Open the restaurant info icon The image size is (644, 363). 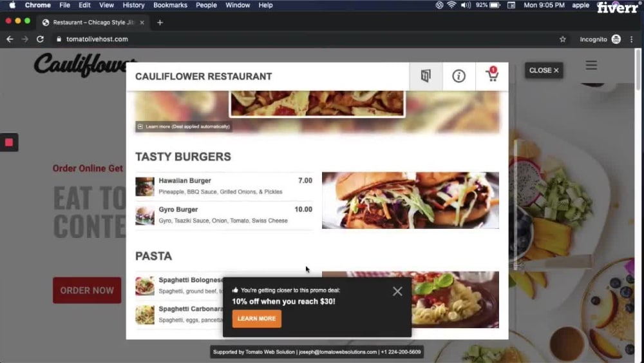click(459, 76)
